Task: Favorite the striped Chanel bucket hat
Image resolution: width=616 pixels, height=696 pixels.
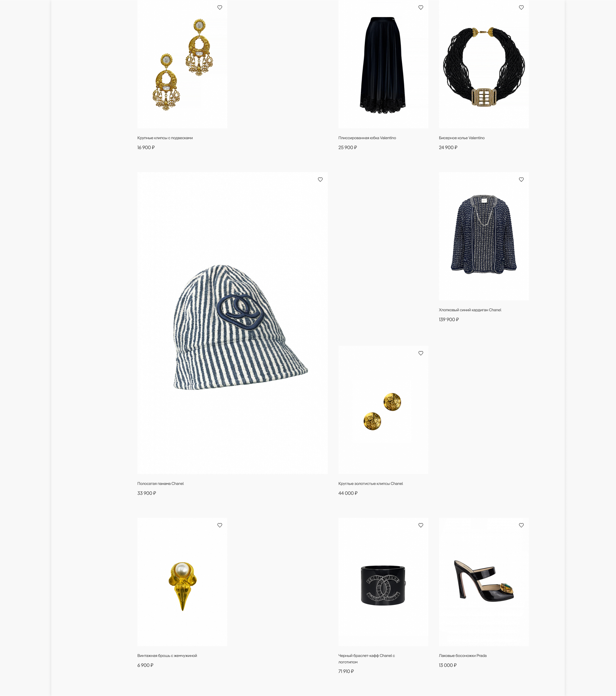Action: pyautogui.click(x=320, y=180)
